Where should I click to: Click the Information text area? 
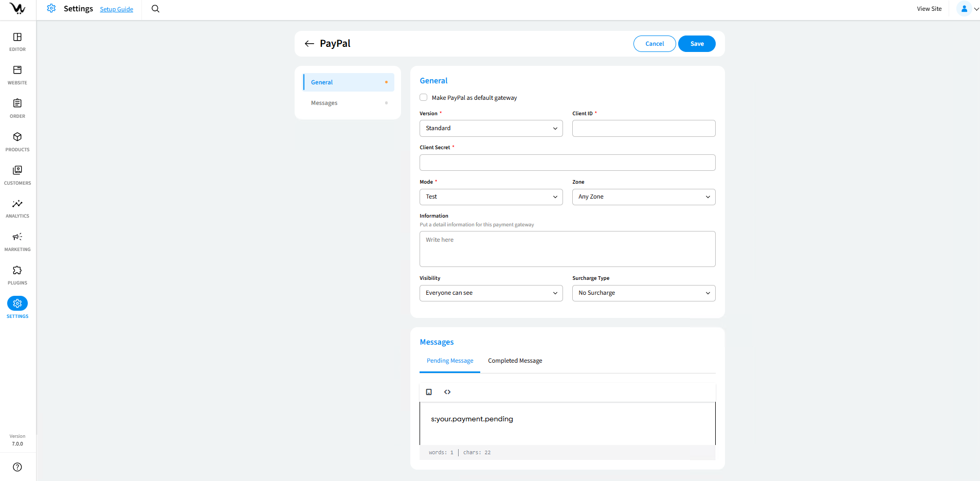[x=567, y=248]
